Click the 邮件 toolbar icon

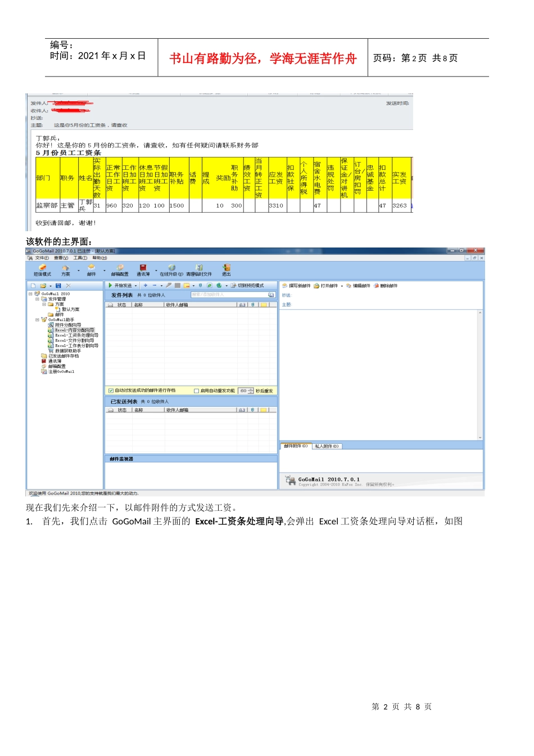pos(91,271)
